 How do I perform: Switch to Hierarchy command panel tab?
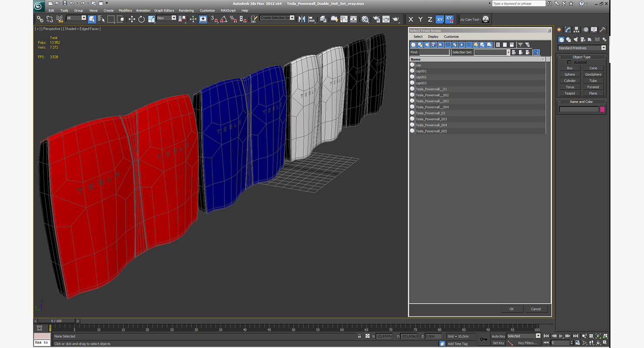pyautogui.click(x=577, y=30)
